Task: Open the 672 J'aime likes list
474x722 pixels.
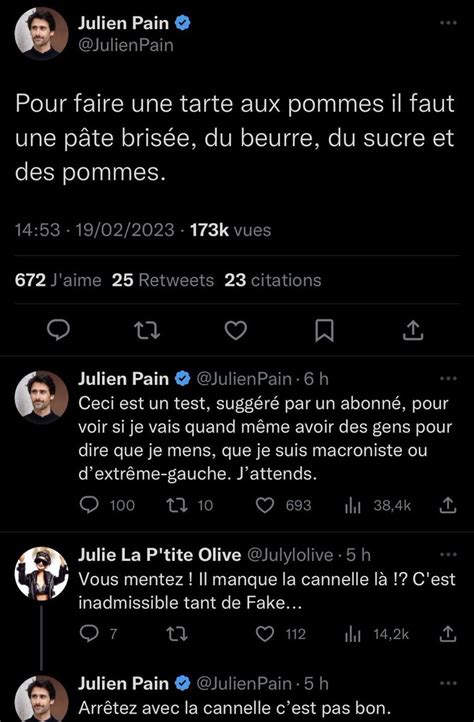Action: click(x=58, y=280)
